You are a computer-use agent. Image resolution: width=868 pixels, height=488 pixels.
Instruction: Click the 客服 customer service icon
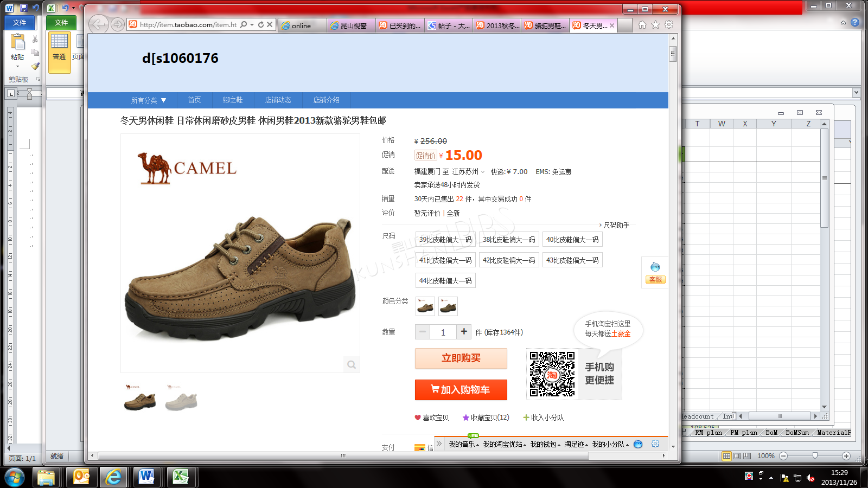(x=655, y=273)
